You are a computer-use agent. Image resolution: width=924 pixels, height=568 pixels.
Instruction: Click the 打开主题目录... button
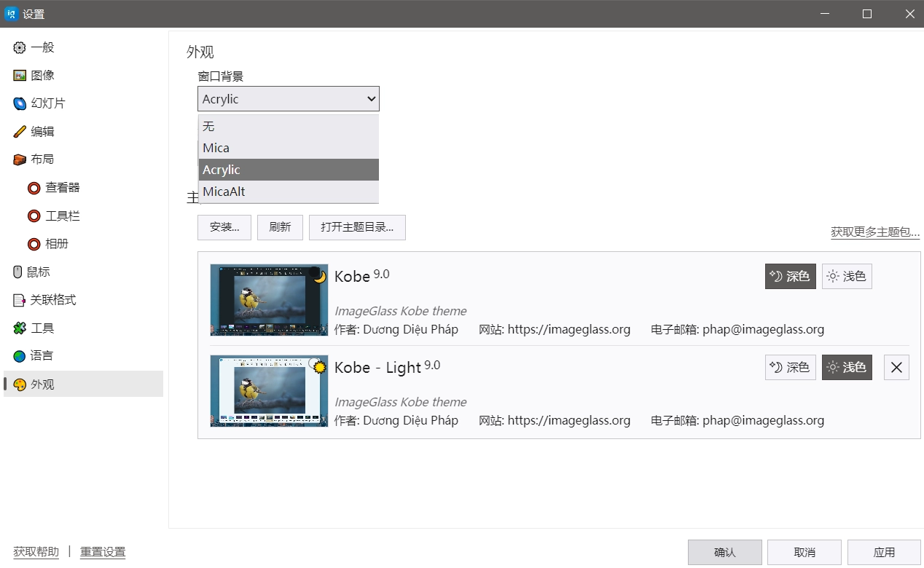point(357,227)
